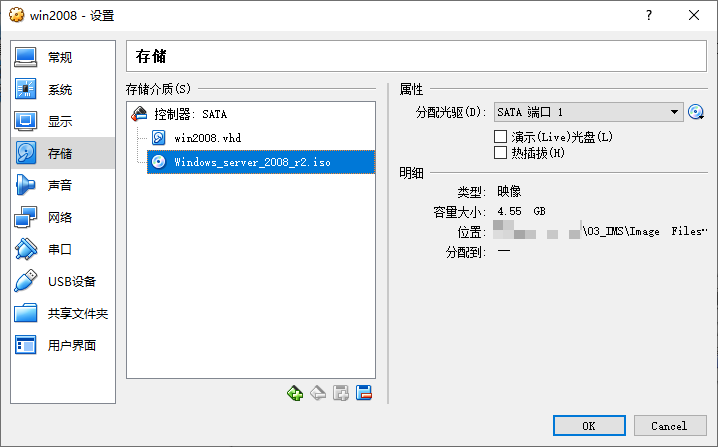Click the 用户界面 interface window icon

tap(26, 345)
